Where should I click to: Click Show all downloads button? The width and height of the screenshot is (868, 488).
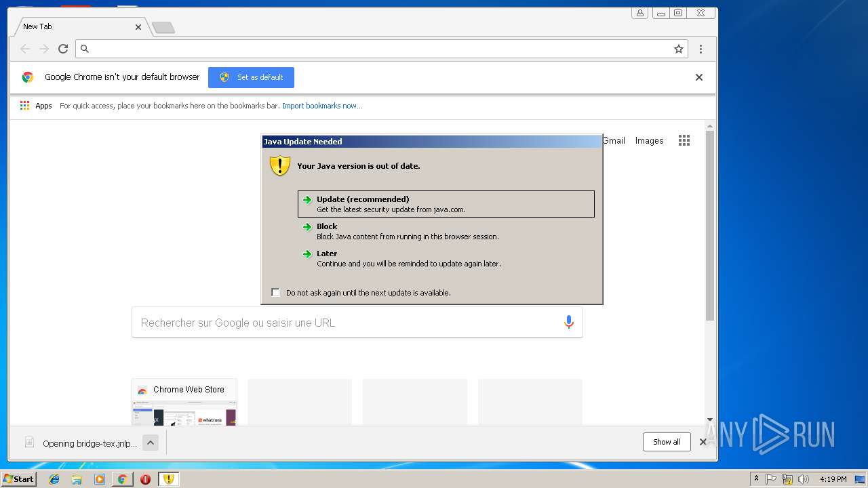[667, 442]
